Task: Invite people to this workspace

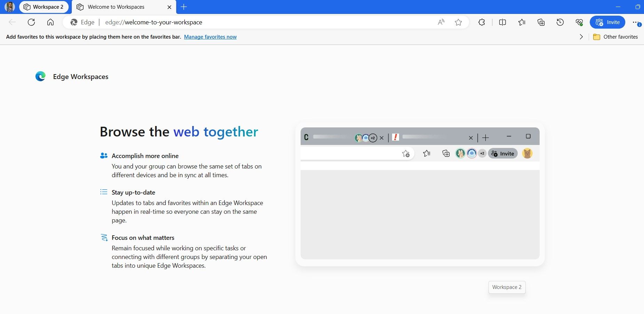Action: click(x=607, y=22)
